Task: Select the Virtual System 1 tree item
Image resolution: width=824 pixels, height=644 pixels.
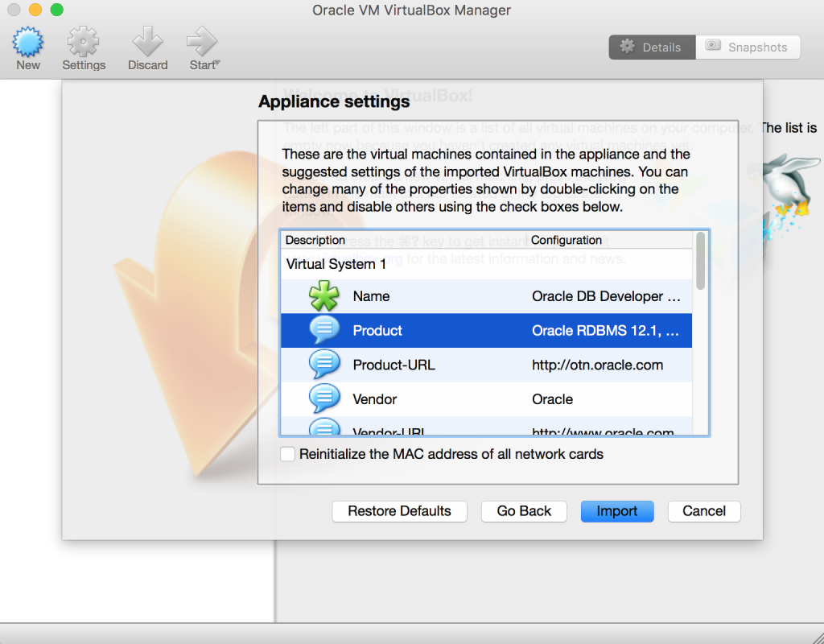Action: (x=336, y=264)
